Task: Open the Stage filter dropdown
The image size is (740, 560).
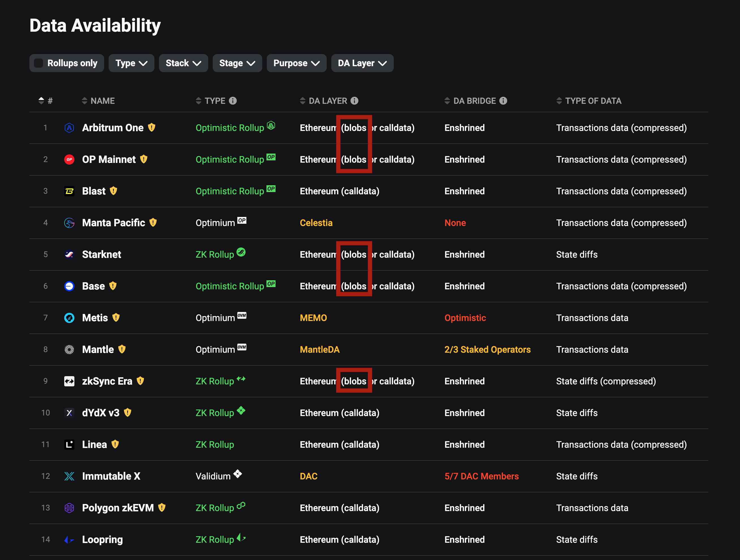Action: [237, 63]
